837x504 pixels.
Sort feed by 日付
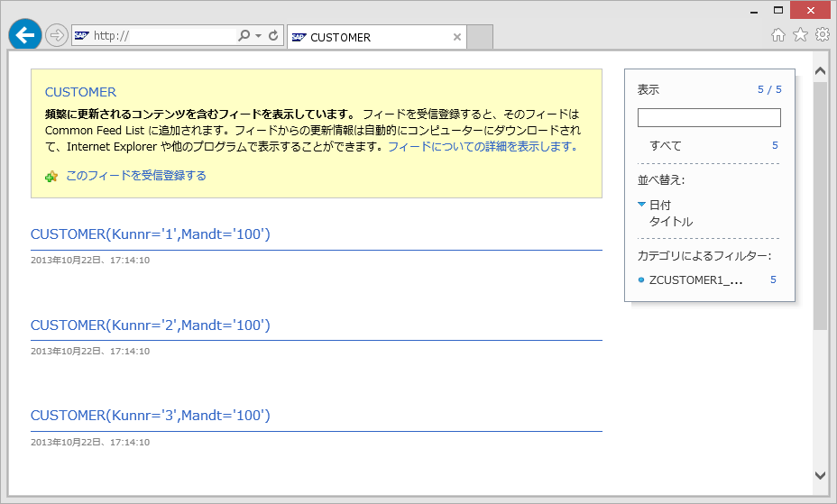tap(660, 205)
